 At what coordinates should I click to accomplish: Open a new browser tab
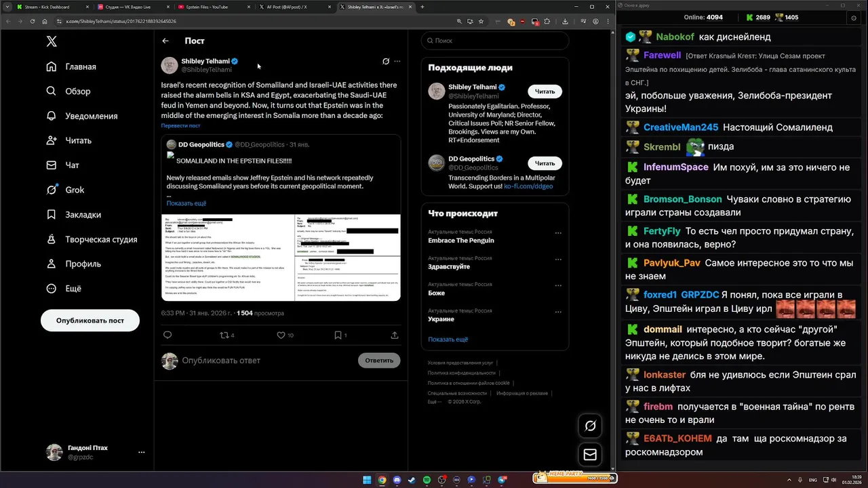click(x=422, y=7)
